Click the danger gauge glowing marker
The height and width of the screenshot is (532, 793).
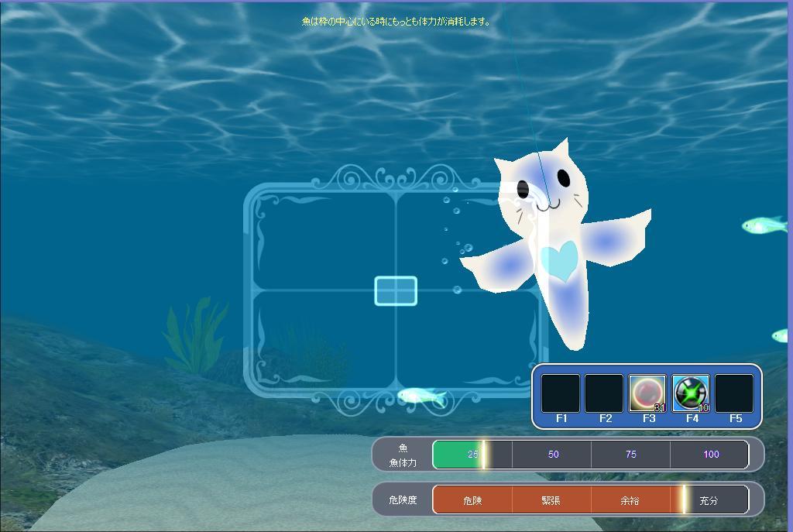point(684,500)
